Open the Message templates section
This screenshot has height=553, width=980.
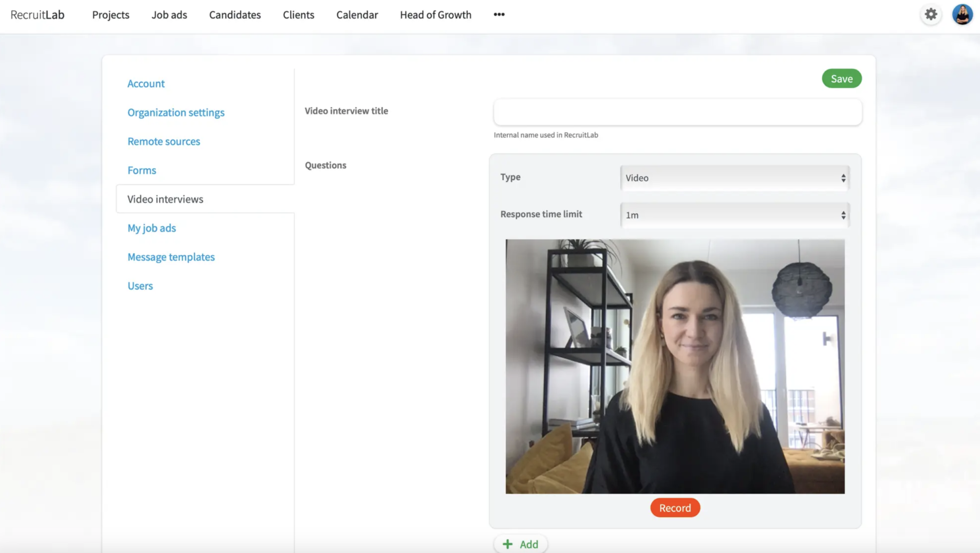pyautogui.click(x=171, y=257)
